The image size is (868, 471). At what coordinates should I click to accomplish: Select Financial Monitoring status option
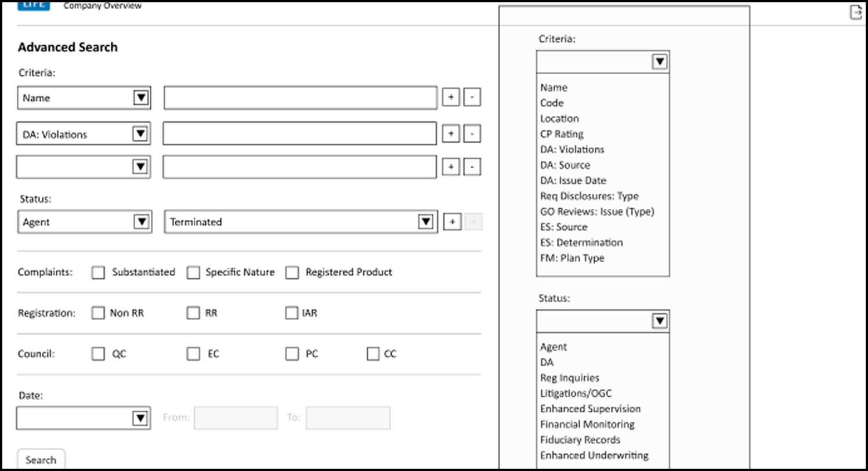(587, 425)
